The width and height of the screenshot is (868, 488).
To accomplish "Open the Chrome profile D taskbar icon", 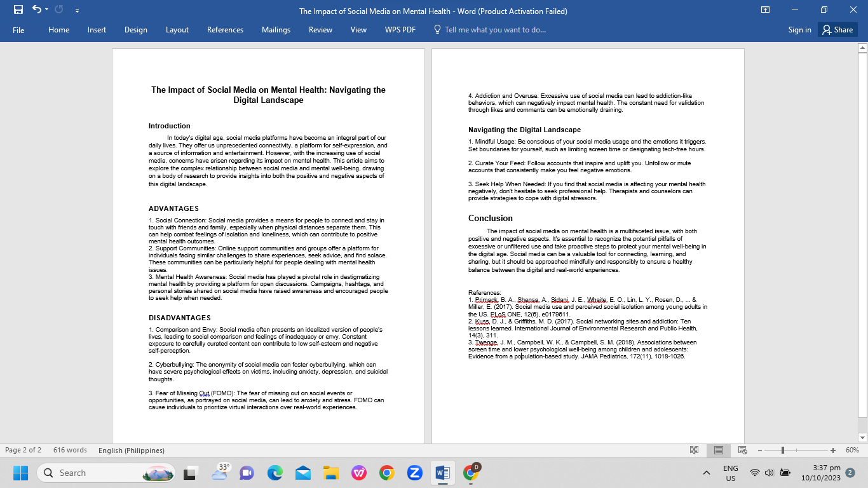I will (471, 473).
